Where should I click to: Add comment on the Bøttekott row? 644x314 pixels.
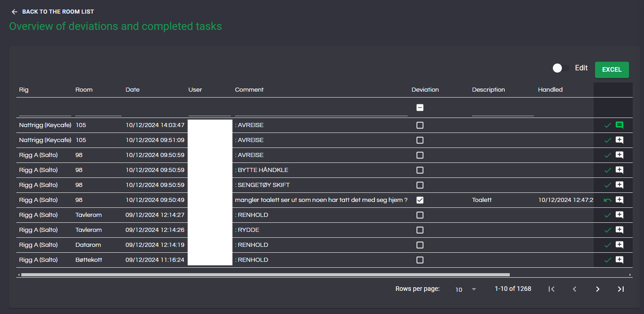click(620, 260)
